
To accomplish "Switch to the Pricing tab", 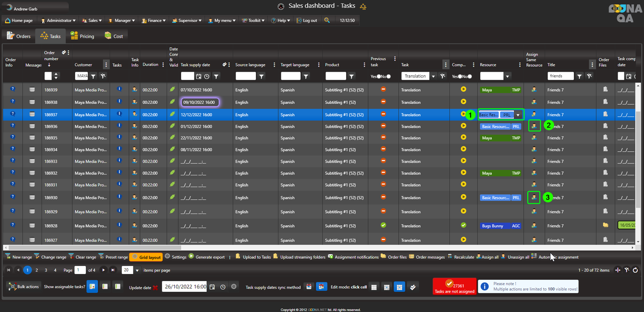I will [82, 36].
